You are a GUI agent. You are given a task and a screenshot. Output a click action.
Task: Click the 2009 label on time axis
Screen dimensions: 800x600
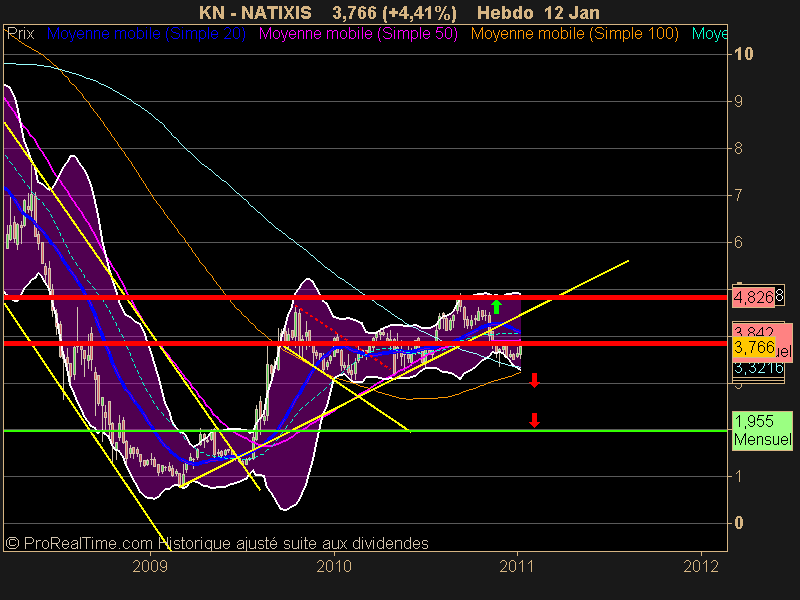coord(150,566)
